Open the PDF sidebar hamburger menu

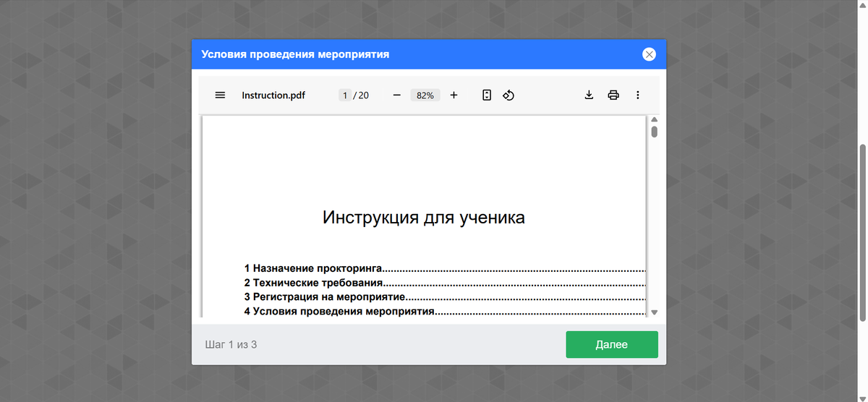(221, 95)
